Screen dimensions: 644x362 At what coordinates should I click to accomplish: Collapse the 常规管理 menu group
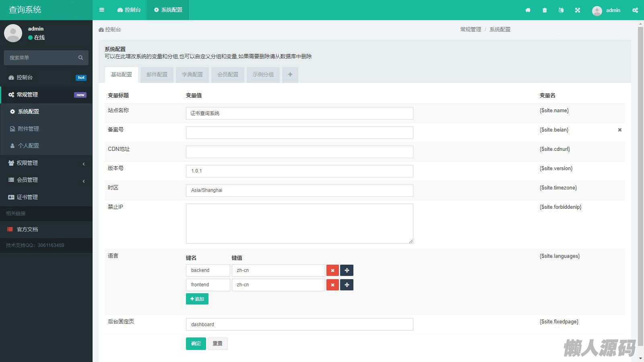tap(46, 95)
